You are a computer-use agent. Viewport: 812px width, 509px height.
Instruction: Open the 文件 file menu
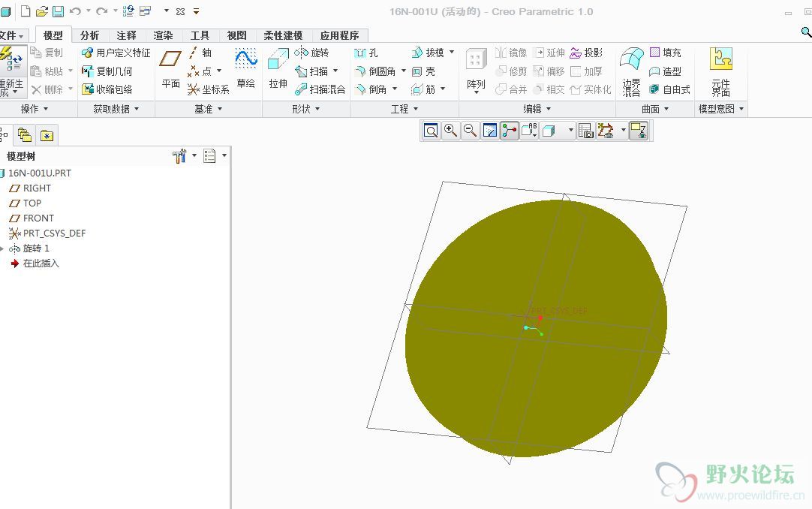pos(11,35)
